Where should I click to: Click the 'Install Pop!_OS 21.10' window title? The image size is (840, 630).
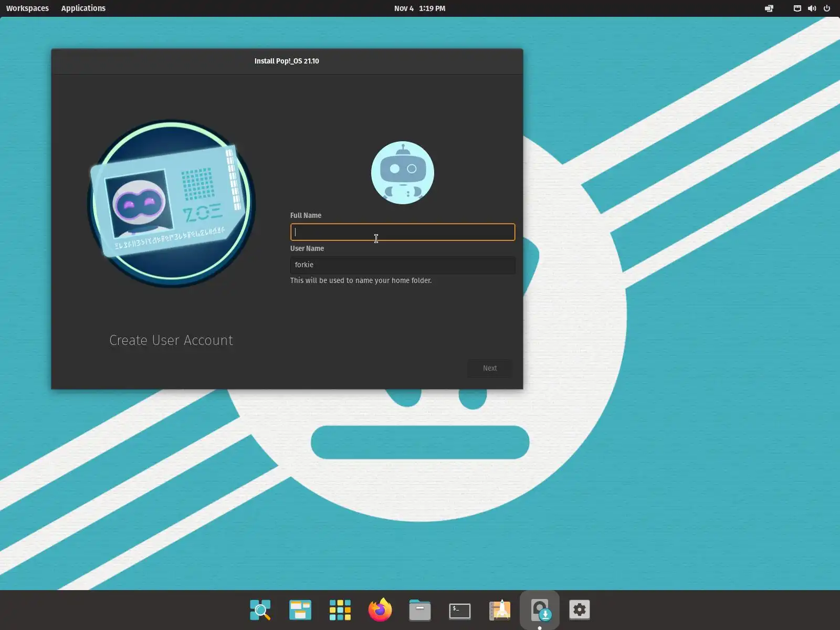click(x=287, y=61)
